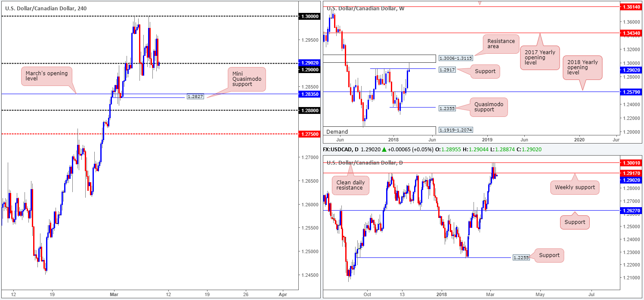Click the daily chart title 'U.S. Dollar/Canadian Dollar, D'

click(x=364, y=162)
